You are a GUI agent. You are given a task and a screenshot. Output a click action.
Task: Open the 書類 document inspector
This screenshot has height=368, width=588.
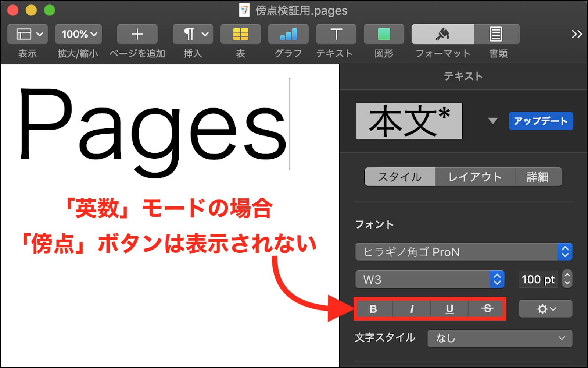[x=496, y=34]
